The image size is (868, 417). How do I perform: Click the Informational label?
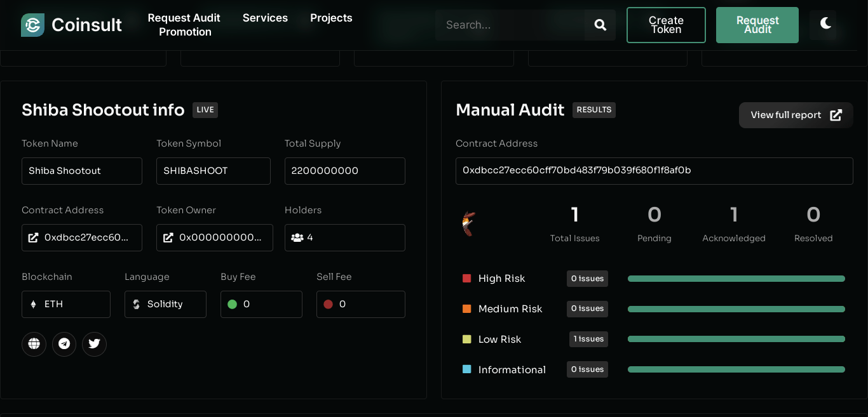[512, 369]
